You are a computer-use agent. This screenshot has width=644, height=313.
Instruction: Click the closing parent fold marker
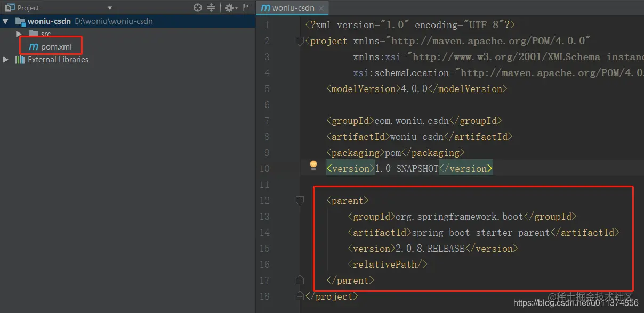pos(300,281)
